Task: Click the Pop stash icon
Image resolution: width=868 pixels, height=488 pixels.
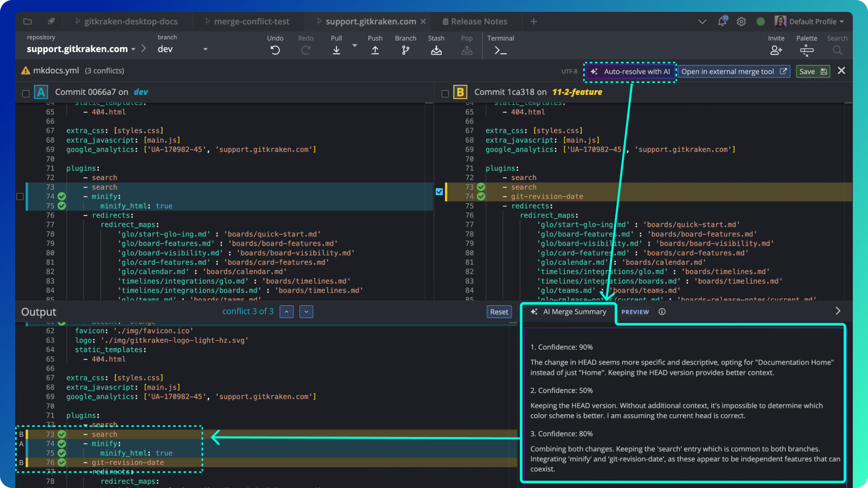Action: click(467, 49)
